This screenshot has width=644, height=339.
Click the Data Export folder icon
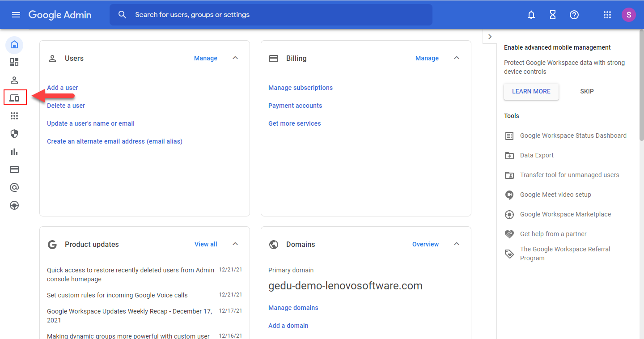click(x=509, y=156)
